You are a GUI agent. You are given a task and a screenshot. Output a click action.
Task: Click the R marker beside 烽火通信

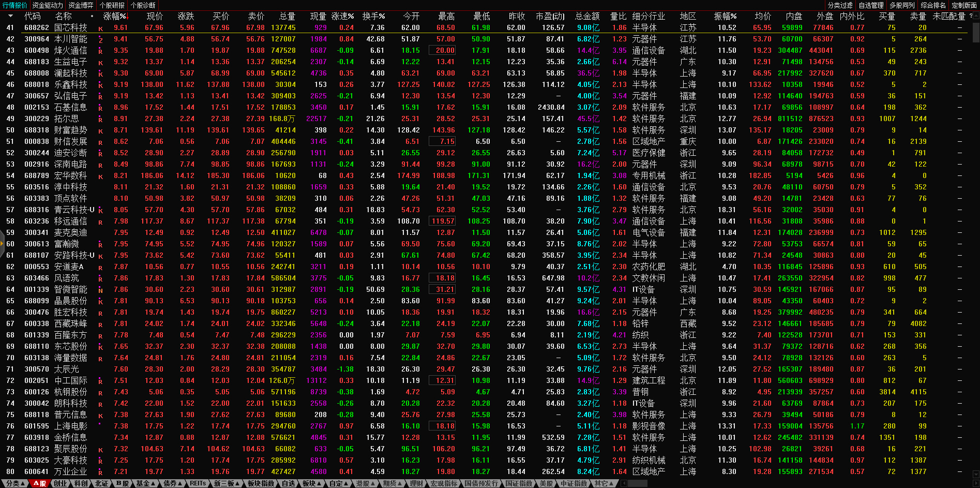coord(100,51)
